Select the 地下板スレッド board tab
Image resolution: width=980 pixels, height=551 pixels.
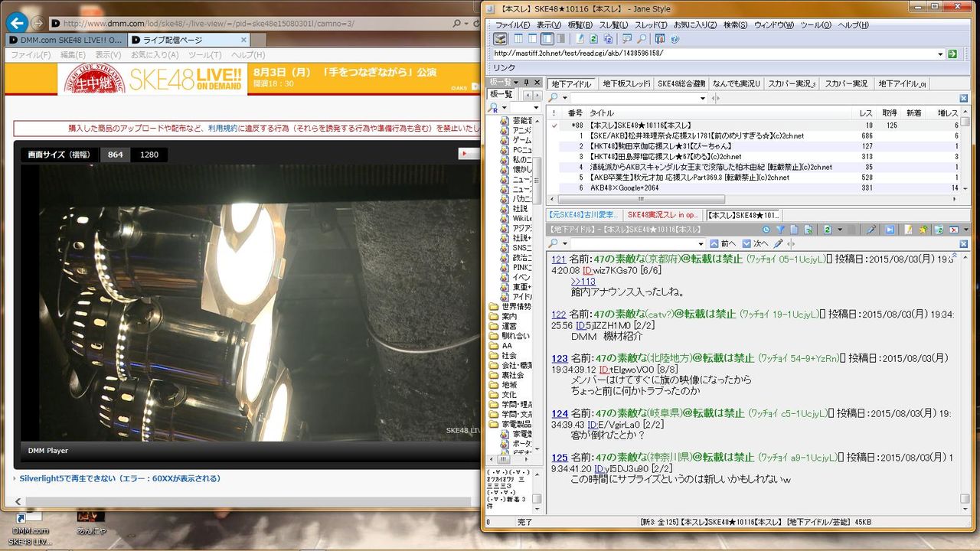pyautogui.click(x=626, y=83)
